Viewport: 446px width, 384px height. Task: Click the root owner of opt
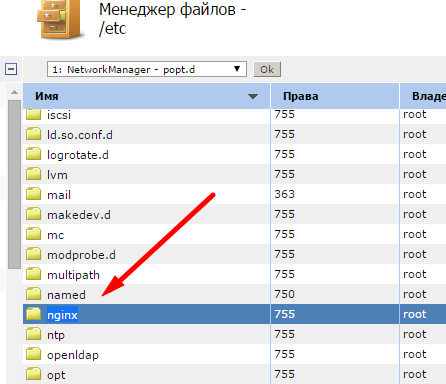(415, 374)
